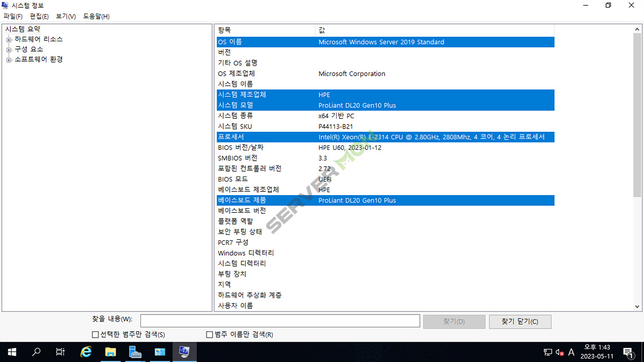Select the OS 이름 row
The width and height of the screenshot is (644, 362).
(x=385, y=42)
